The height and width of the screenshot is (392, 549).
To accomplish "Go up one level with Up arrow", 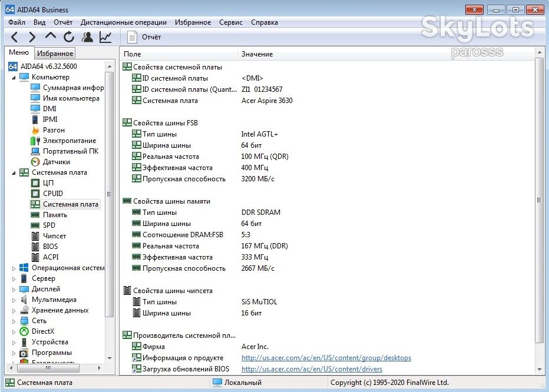I will (51, 36).
